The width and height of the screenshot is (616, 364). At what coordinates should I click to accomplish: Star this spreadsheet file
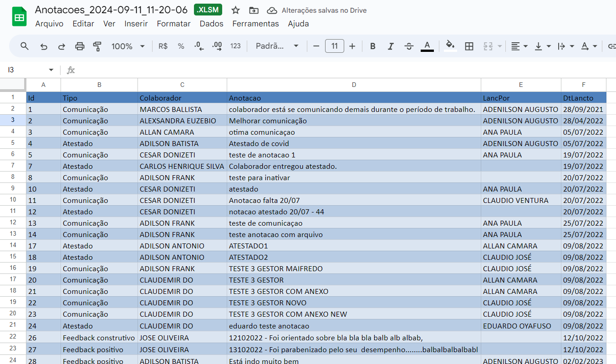coord(235,10)
